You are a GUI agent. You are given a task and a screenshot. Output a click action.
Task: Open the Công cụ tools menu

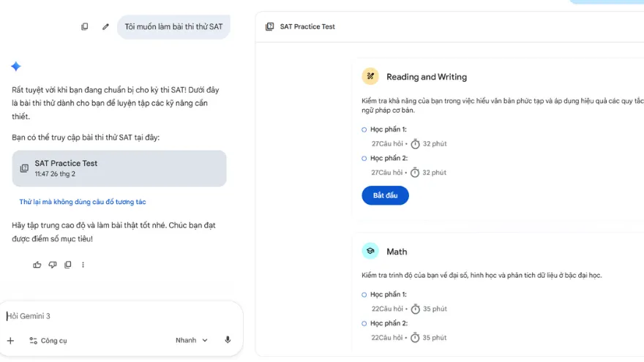pyautogui.click(x=48, y=340)
